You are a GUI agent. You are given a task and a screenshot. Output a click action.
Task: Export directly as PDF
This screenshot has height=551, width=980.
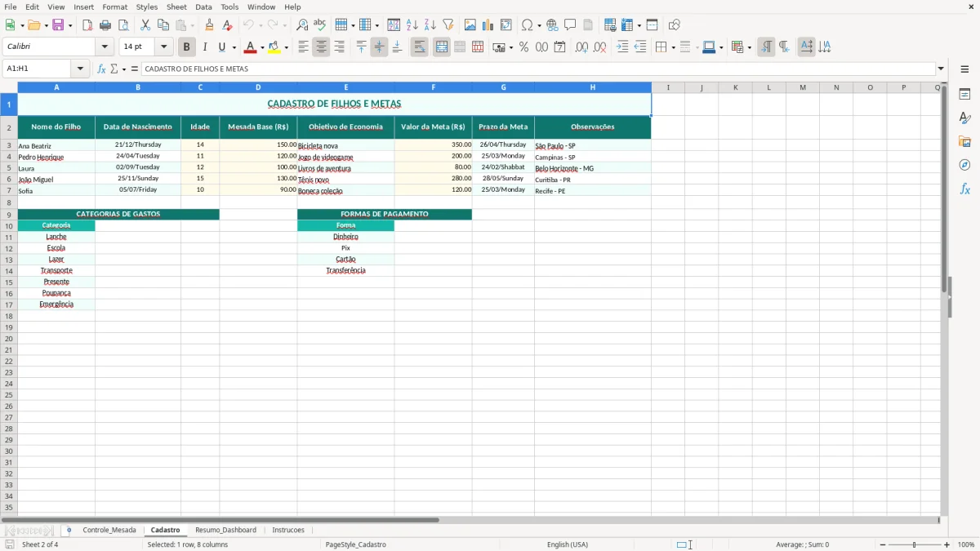click(87, 25)
